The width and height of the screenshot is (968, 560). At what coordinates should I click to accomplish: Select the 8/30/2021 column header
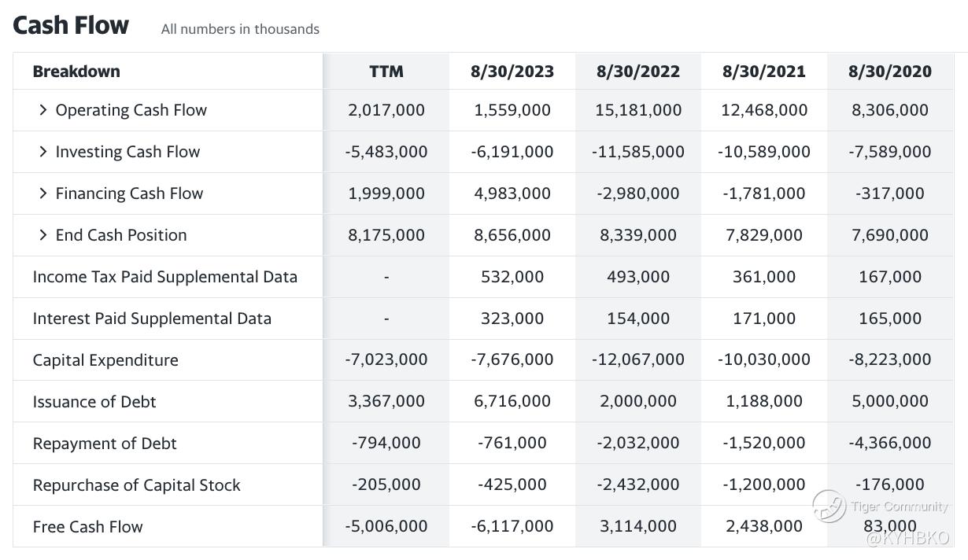[x=764, y=72]
